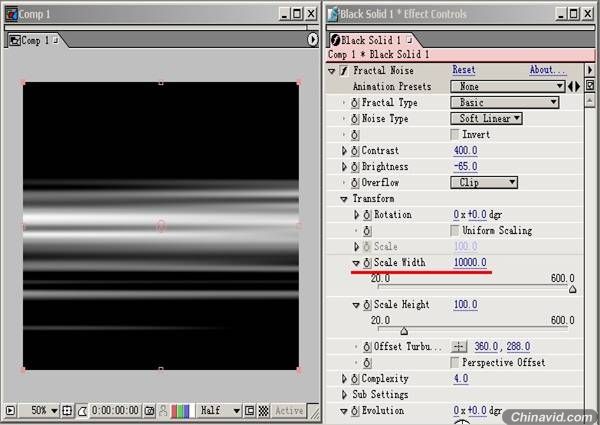This screenshot has height=425, width=600.
Task: Expand the Contrast property triangle
Action: [x=344, y=151]
